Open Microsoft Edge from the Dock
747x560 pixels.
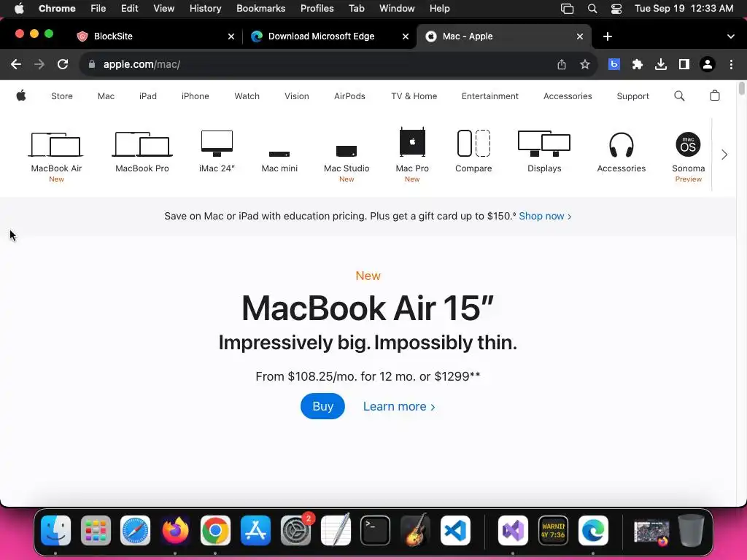(x=593, y=531)
